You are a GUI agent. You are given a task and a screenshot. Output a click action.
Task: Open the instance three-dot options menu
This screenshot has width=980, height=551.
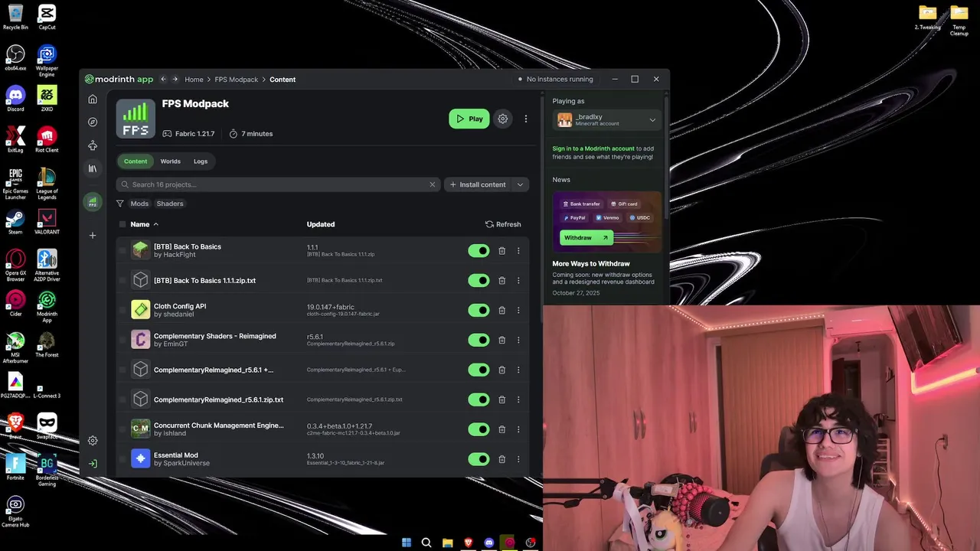pyautogui.click(x=526, y=119)
